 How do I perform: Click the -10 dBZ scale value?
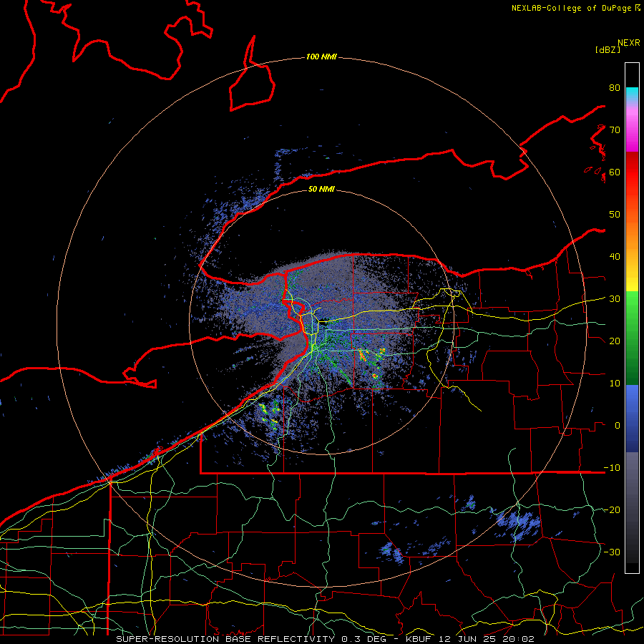coord(612,467)
